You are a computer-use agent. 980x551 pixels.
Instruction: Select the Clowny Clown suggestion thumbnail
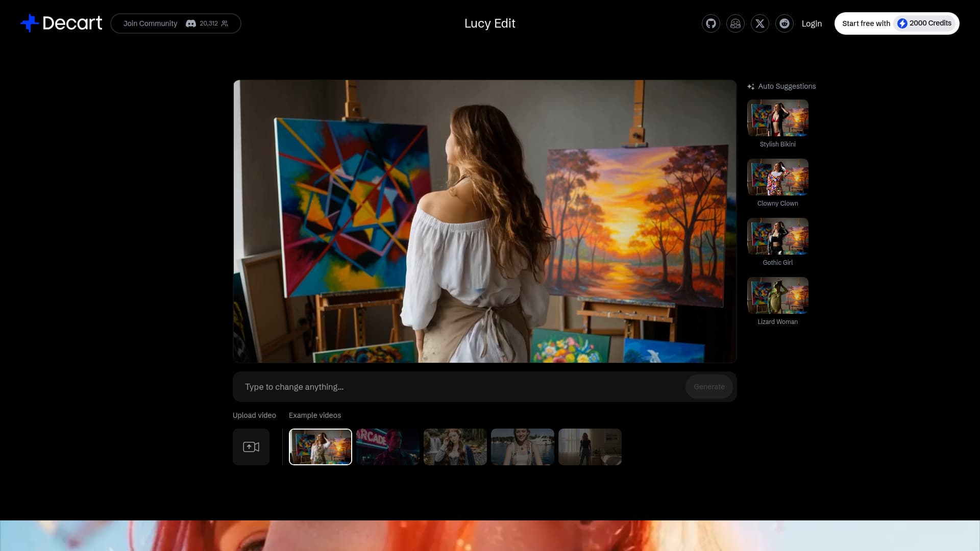pyautogui.click(x=777, y=177)
